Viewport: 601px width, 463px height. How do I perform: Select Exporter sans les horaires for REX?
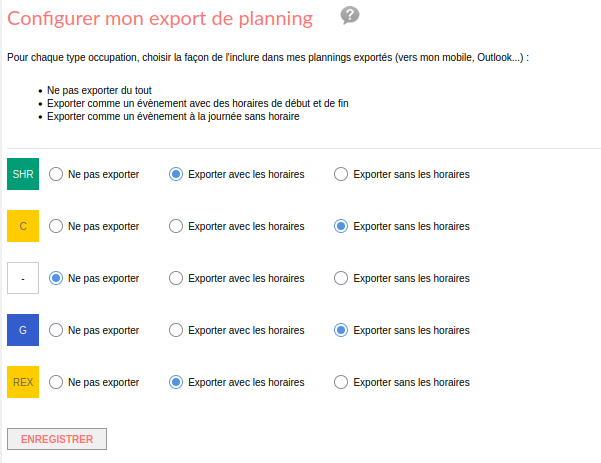(341, 382)
